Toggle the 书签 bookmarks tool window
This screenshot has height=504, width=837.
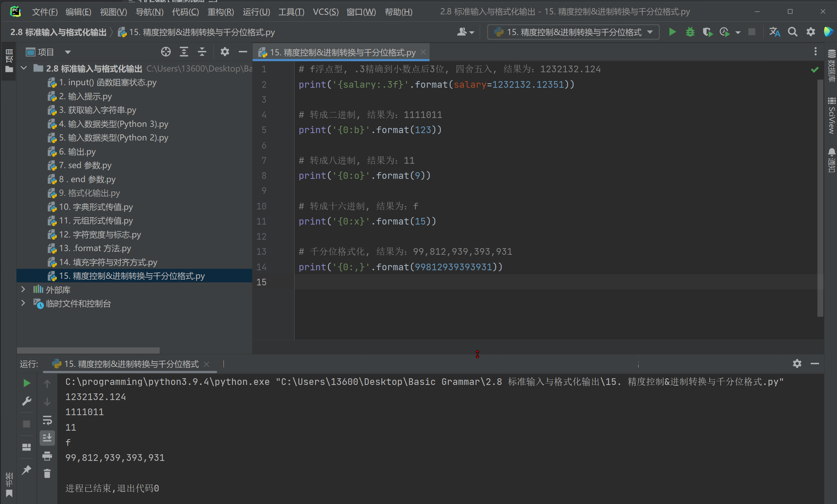(9, 485)
